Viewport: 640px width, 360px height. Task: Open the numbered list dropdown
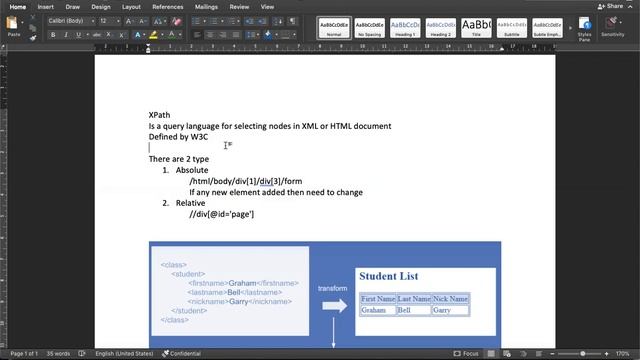click(x=222, y=21)
